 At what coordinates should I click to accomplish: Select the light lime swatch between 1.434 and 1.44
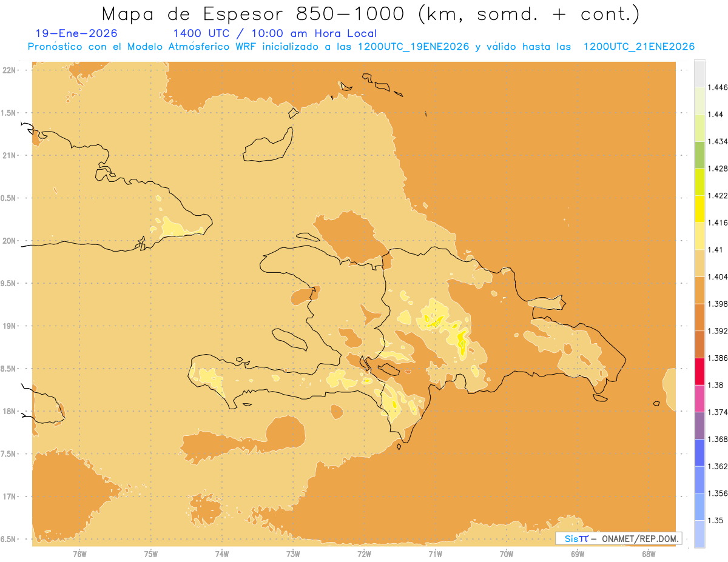coord(699,128)
